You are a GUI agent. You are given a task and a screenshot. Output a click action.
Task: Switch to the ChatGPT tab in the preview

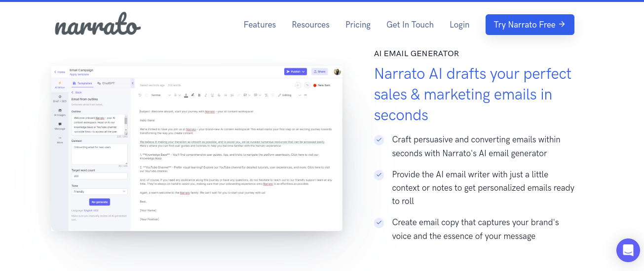point(106,83)
